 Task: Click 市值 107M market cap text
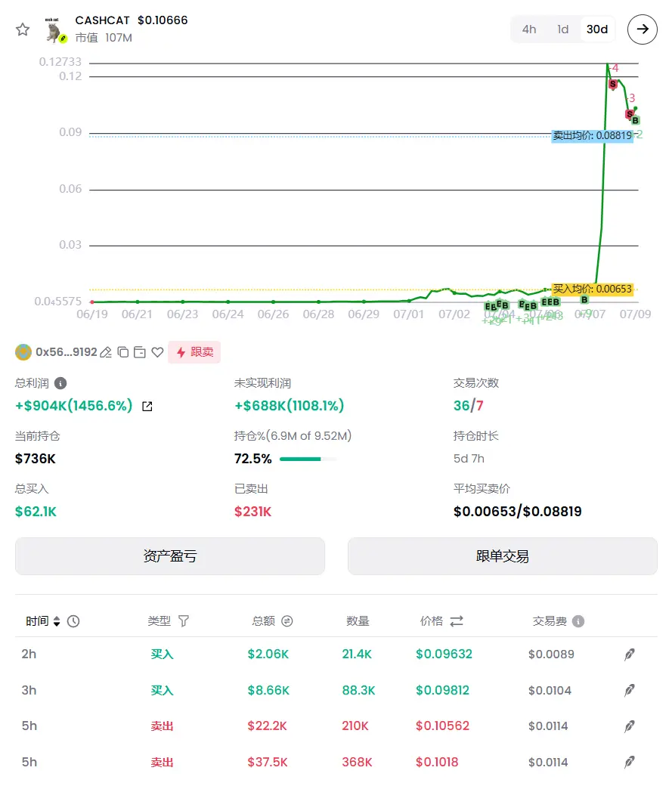coord(104,38)
